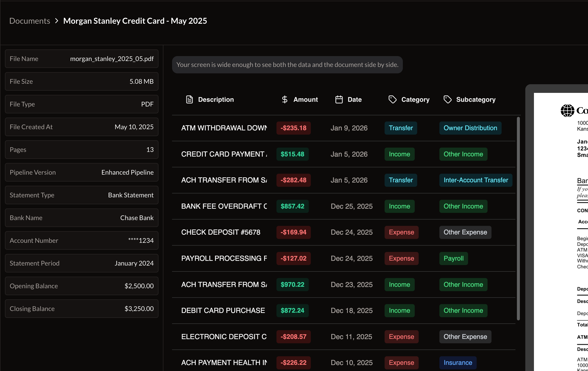This screenshot has height=371, width=588.
Task: Select the Transfer tag on ATM WITHDRAWAL row
Action: coord(400,128)
